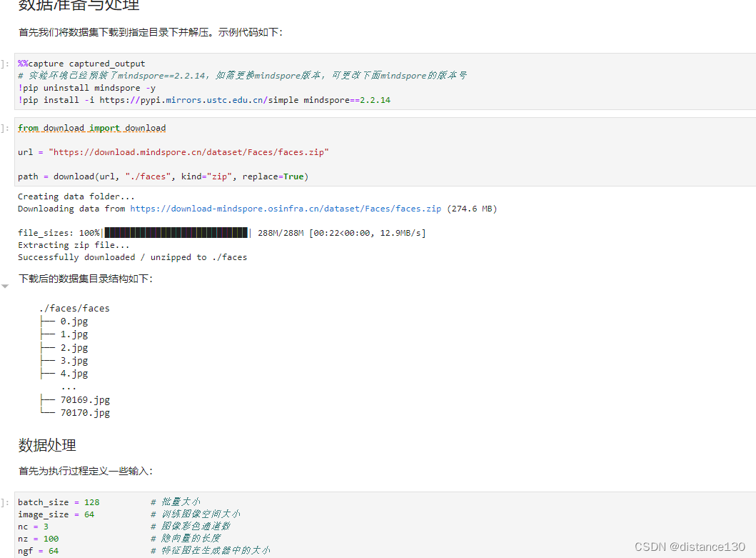The width and height of the screenshot is (756, 558).
Task: Click 'Successfully downloaded / unzipped to ./faces' output
Action: point(133,257)
